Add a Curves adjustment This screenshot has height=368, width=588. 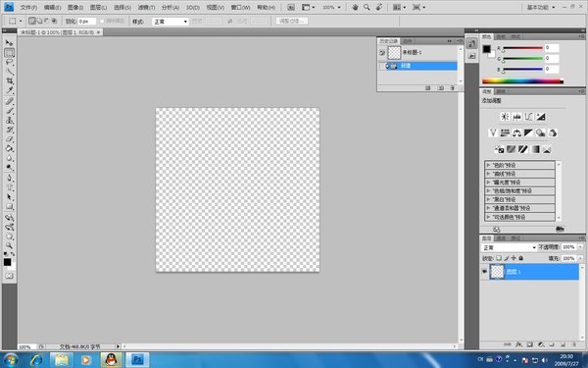tap(529, 117)
